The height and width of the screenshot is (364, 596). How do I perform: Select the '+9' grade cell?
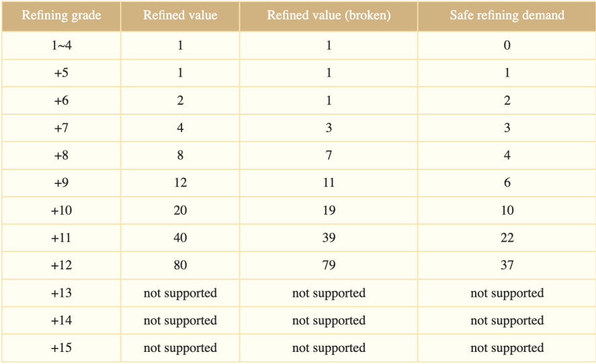[x=61, y=183]
